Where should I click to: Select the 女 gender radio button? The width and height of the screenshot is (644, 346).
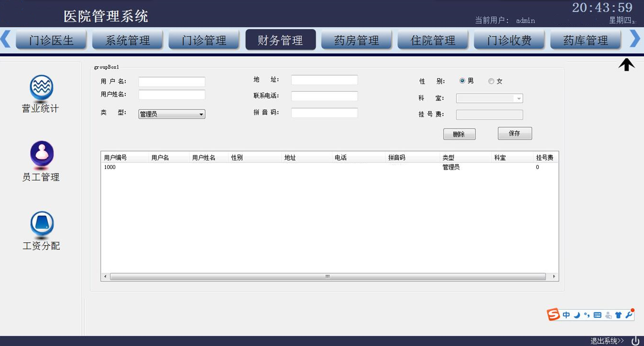(x=491, y=81)
